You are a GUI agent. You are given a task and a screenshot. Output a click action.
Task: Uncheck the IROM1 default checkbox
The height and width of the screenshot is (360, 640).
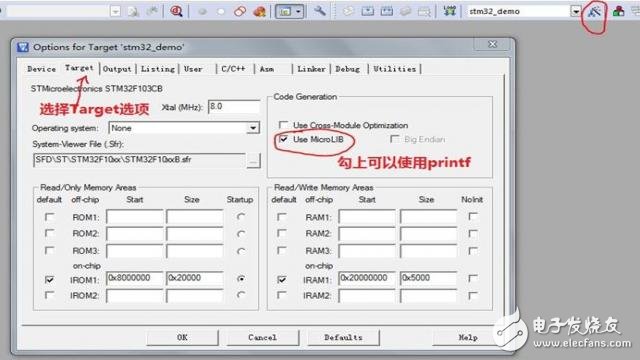[49, 280]
